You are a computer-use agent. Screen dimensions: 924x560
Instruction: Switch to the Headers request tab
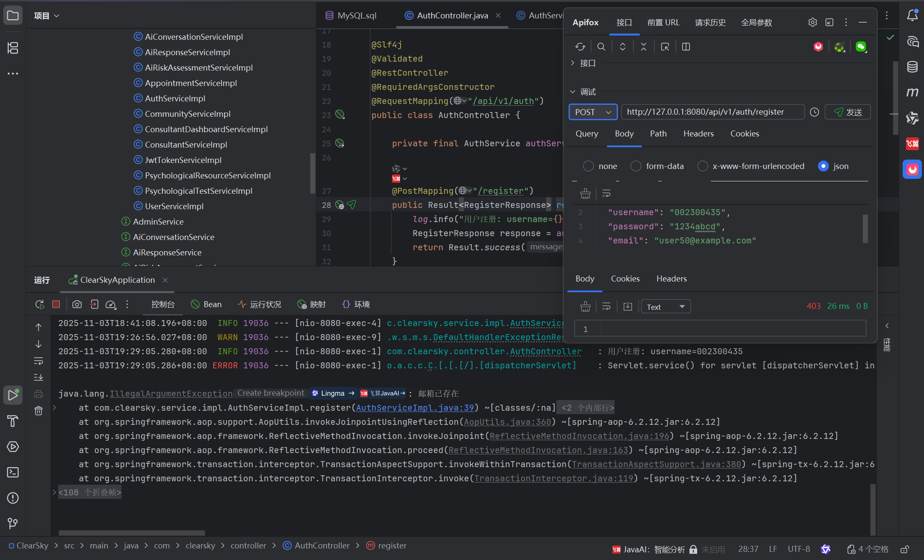[698, 134]
